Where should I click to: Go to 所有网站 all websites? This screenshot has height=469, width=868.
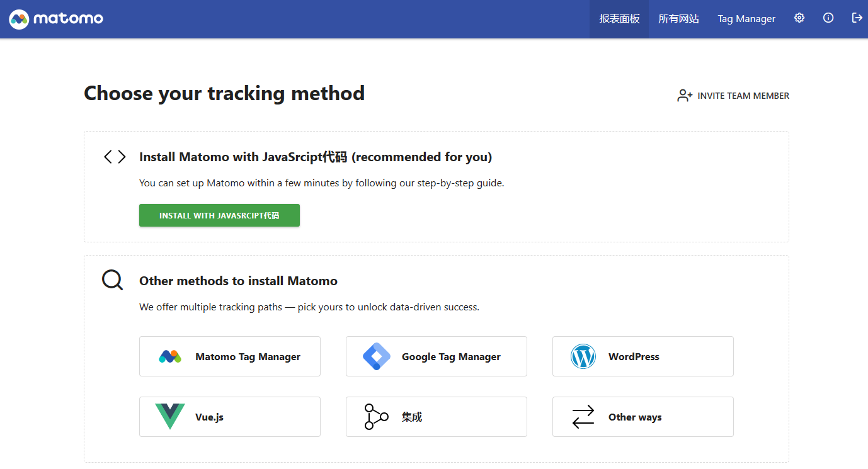(678, 19)
